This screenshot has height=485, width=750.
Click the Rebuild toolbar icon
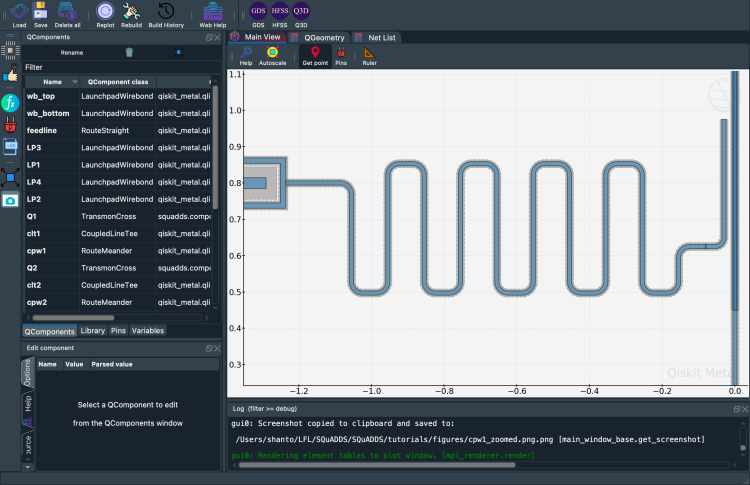[131, 14]
